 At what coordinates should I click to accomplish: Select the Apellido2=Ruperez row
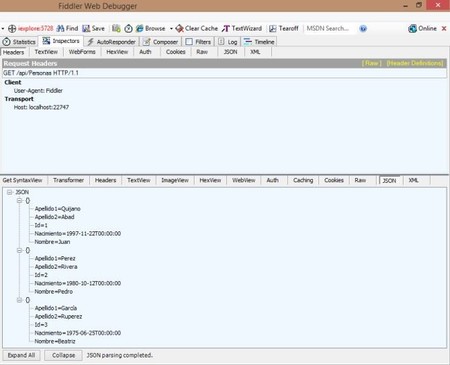point(58,316)
